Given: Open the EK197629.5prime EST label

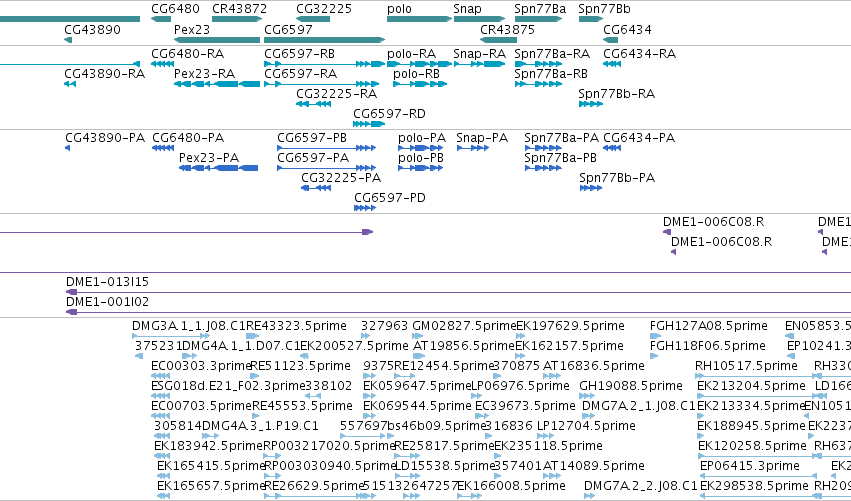Looking at the screenshot, I should pos(570,326).
